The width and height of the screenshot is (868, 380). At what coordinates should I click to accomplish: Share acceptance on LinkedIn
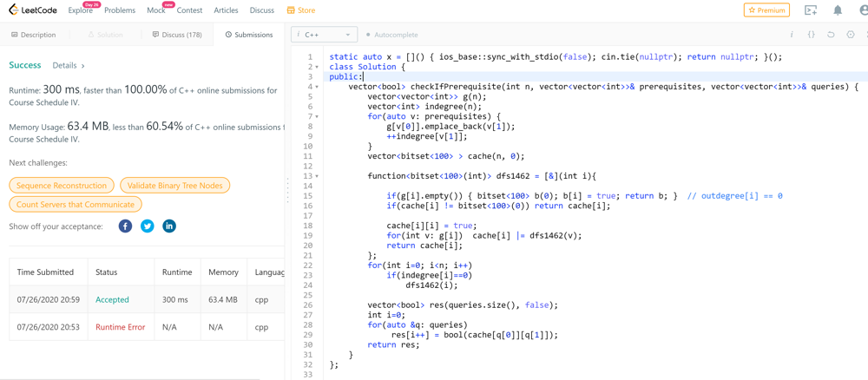coord(169,226)
